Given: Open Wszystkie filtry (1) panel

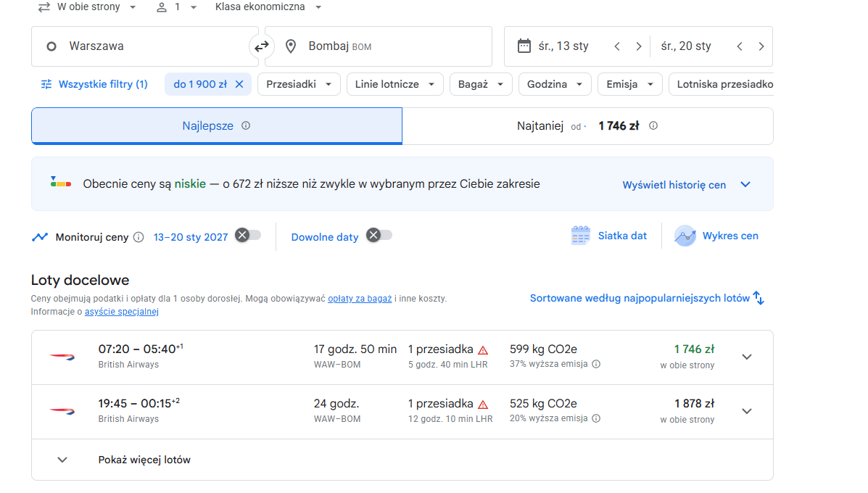Looking at the screenshot, I should tap(95, 84).
